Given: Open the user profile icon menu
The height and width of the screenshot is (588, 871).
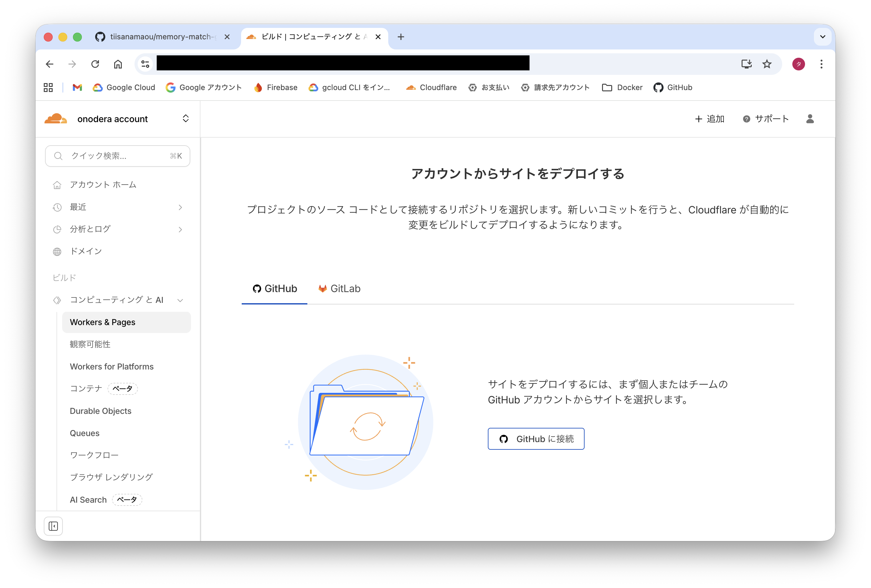Looking at the screenshot, I should (x=809, y=119).
